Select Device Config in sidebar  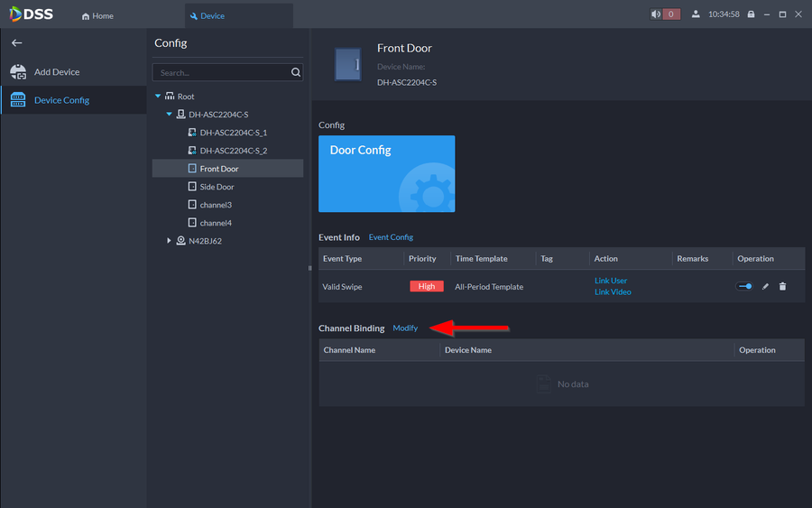click(x=73, y=100)
